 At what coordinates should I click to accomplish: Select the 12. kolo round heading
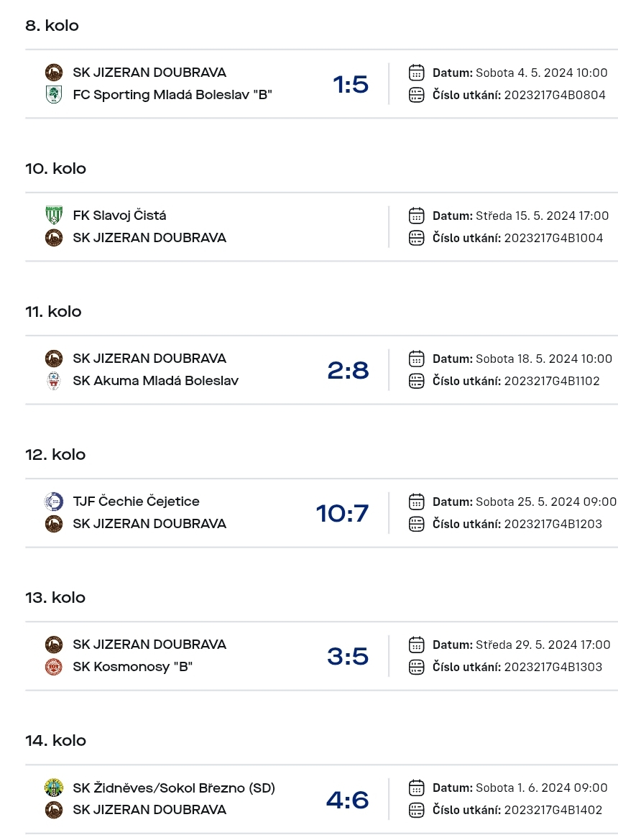point(55,454)
